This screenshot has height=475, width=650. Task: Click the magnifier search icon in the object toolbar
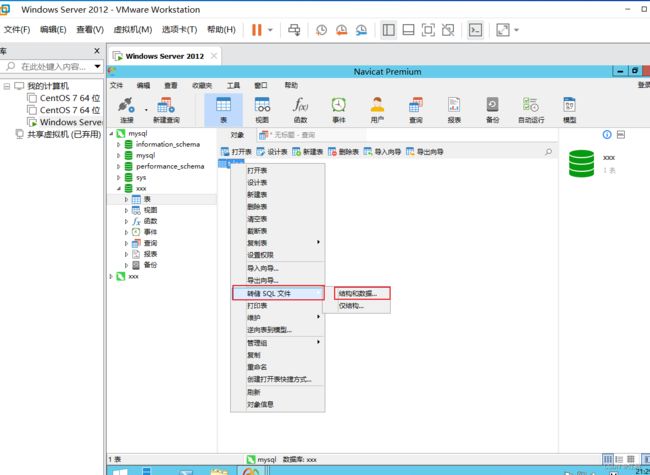[x=548, y=152]
